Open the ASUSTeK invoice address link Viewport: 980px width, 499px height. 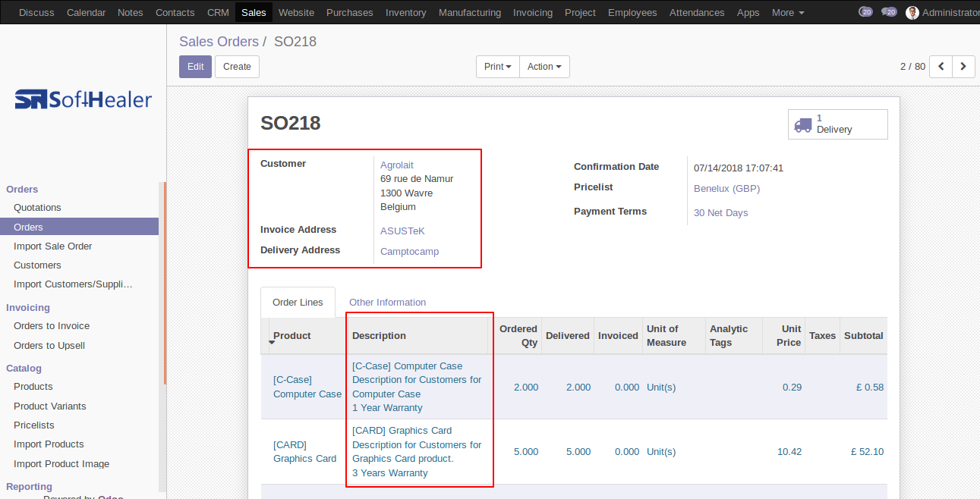coord(403,231)
